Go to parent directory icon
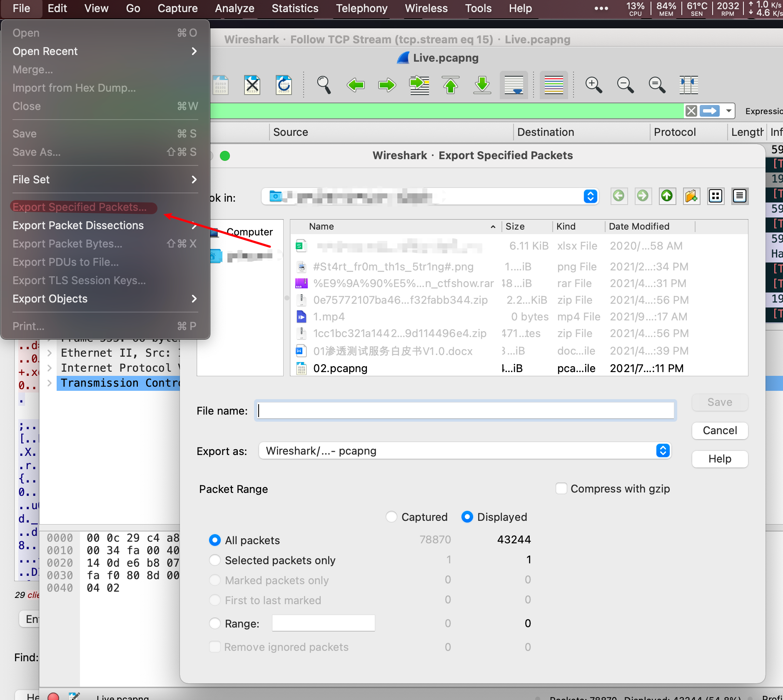The width and height of the screenshot is (783, 700). click(667, 196)
